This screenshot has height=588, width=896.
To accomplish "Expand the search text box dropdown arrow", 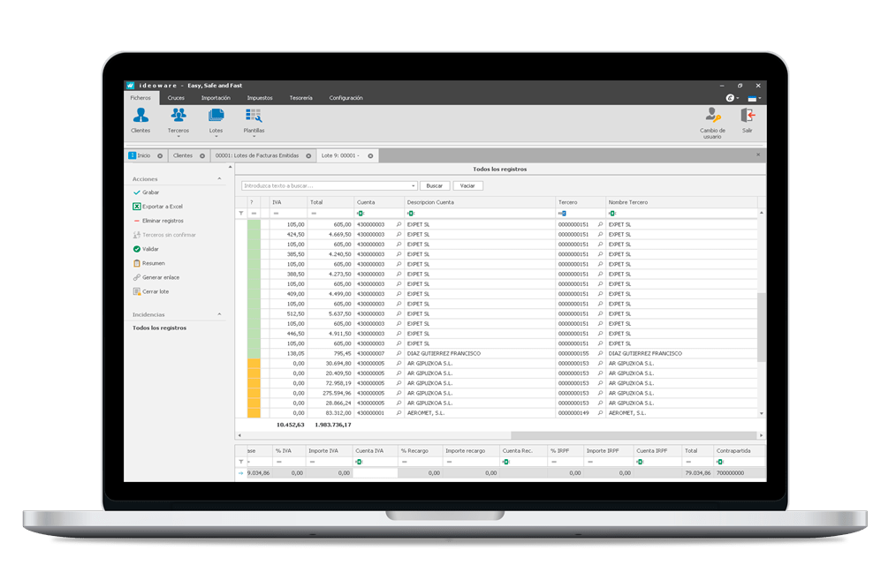I will point(414,186).
